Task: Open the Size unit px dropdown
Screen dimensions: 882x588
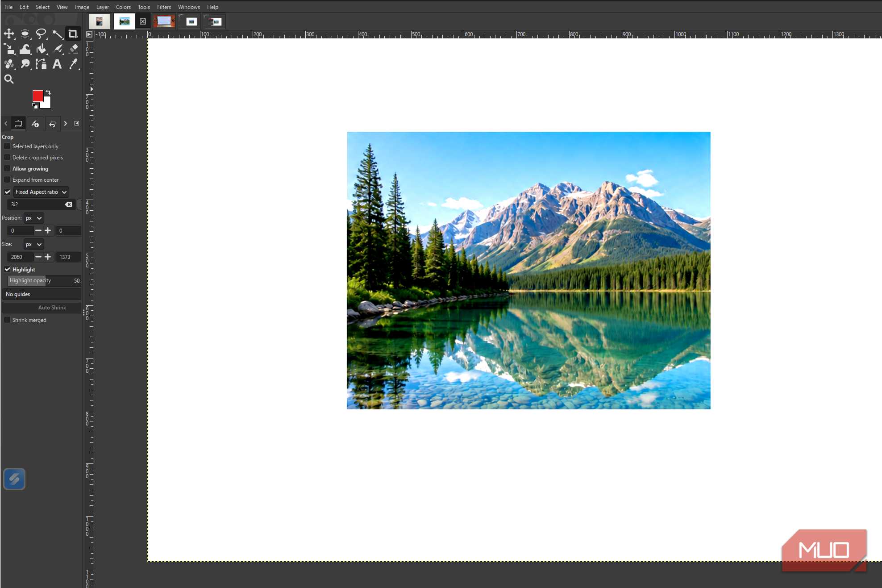Action: pos(33,244)
